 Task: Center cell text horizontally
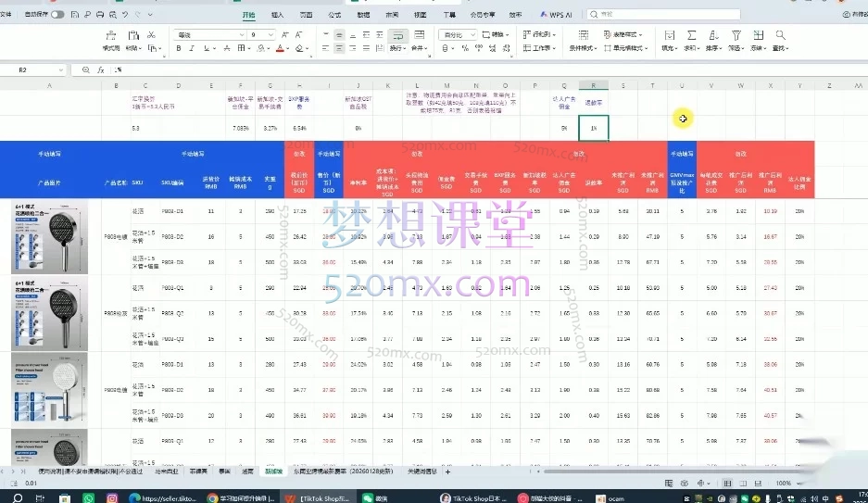(x=339, y=49)
